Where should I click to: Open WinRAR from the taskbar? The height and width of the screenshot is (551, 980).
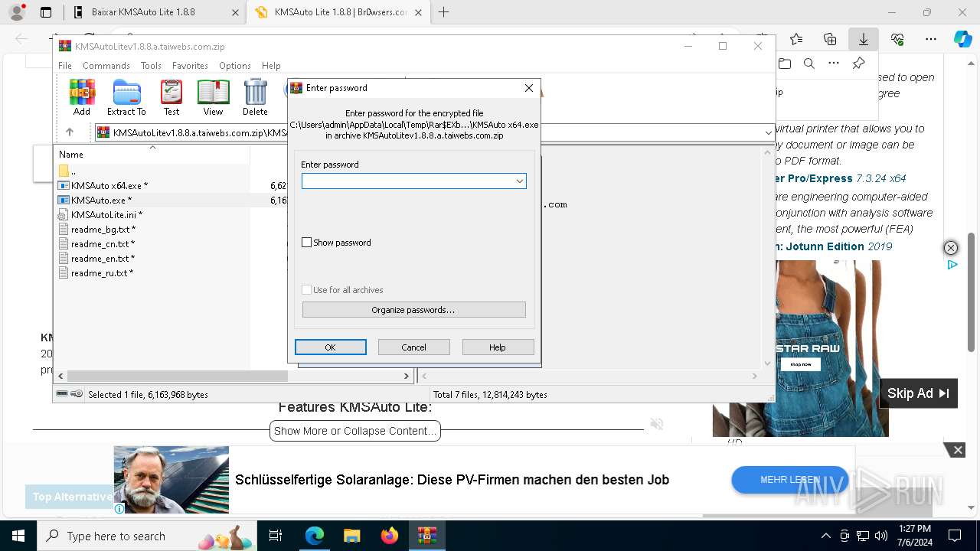(x=426, y=536)
